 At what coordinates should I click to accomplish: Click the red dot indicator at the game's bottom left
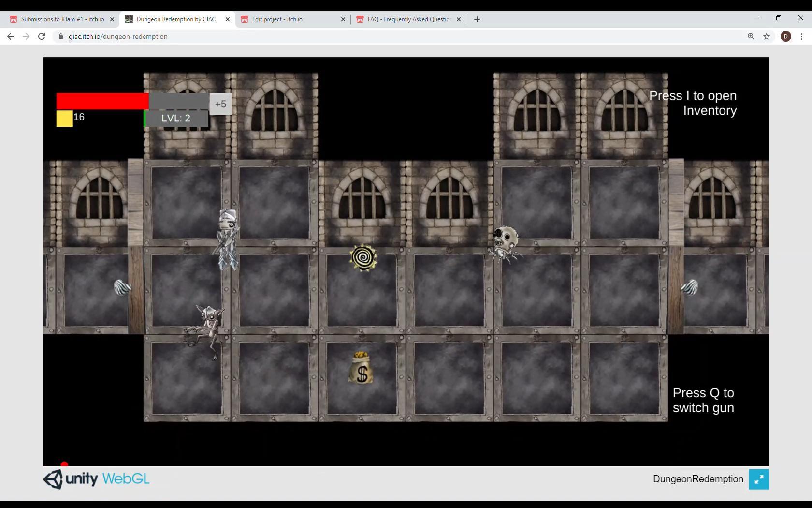64,463
